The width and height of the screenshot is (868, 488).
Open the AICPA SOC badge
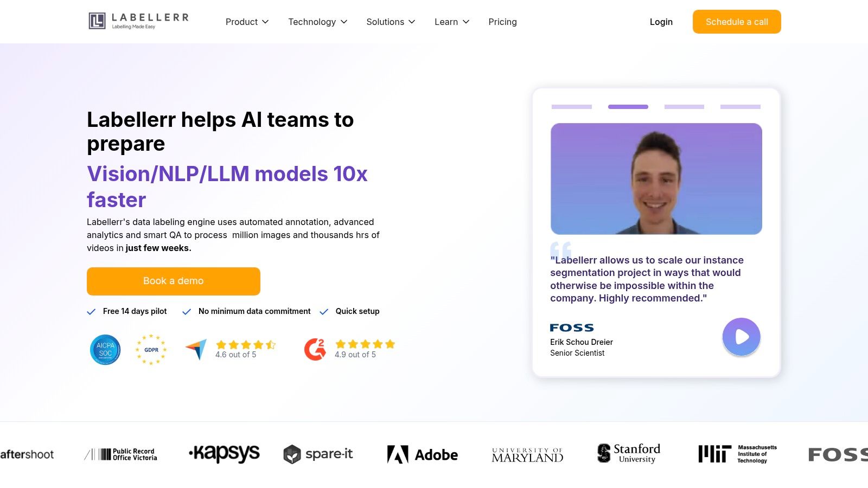coord(105,350)
